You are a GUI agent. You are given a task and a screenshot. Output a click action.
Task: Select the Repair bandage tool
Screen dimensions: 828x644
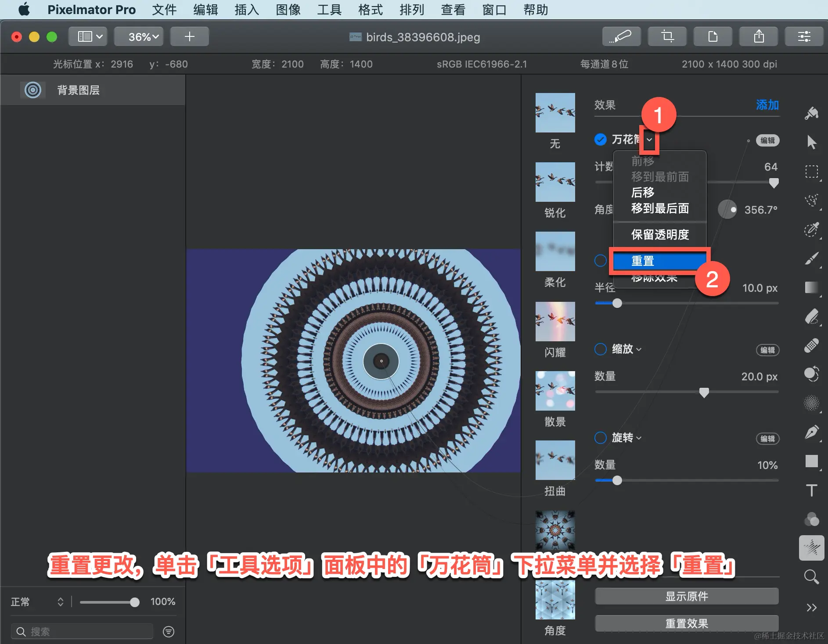(x=811, y=345)
